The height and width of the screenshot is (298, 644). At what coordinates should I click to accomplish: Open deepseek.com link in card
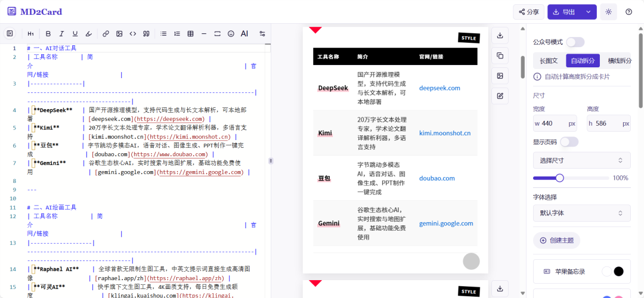439,88
